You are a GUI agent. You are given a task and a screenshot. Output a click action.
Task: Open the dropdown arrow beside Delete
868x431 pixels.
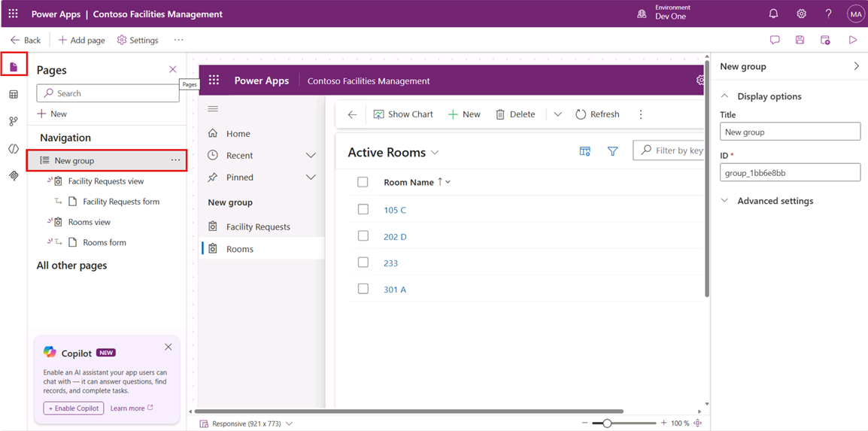(x=557, y=114)
